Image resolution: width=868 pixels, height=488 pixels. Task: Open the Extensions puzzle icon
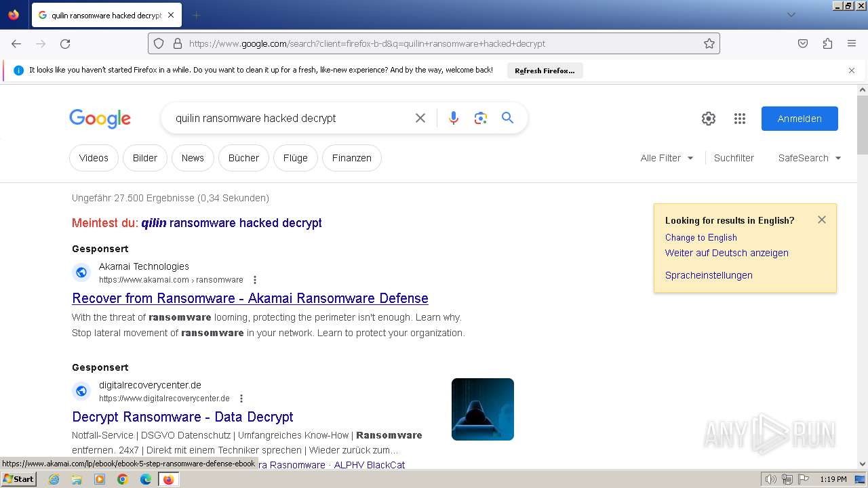827,43
